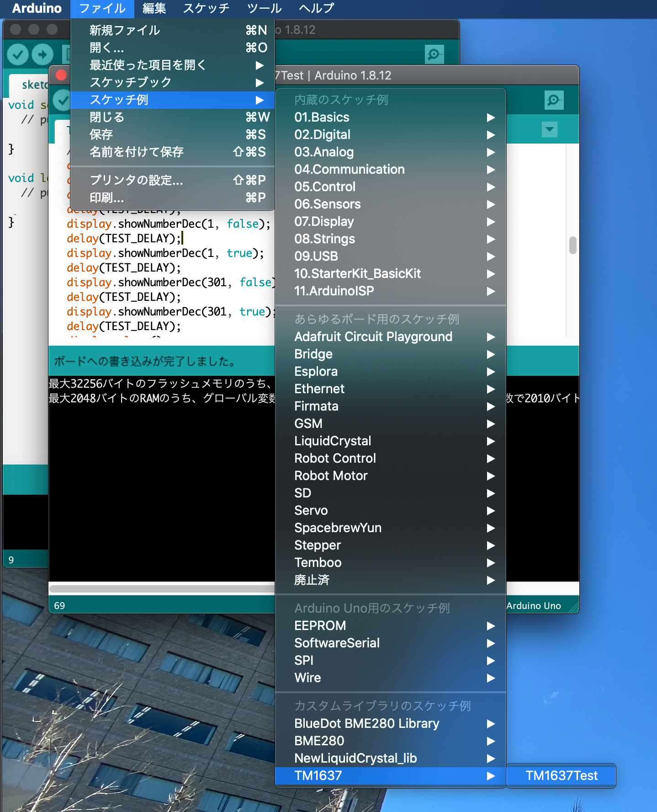Open Serial Monitor icon in the background sketch window

tap(434, 55)
